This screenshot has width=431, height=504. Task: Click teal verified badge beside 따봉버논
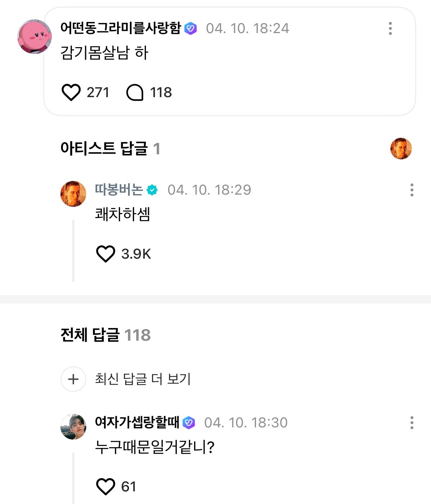152,190
